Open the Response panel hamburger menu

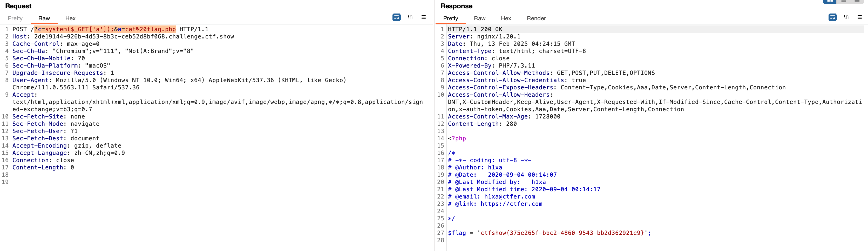click(860, 17)
